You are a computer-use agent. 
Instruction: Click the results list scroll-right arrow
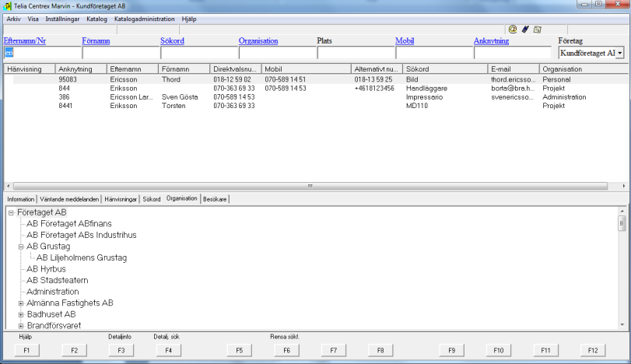[x=624, y=186]
